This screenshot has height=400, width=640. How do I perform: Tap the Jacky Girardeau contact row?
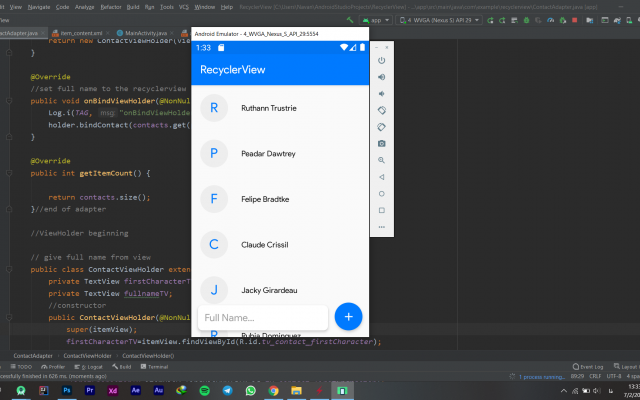click(280, 290)
